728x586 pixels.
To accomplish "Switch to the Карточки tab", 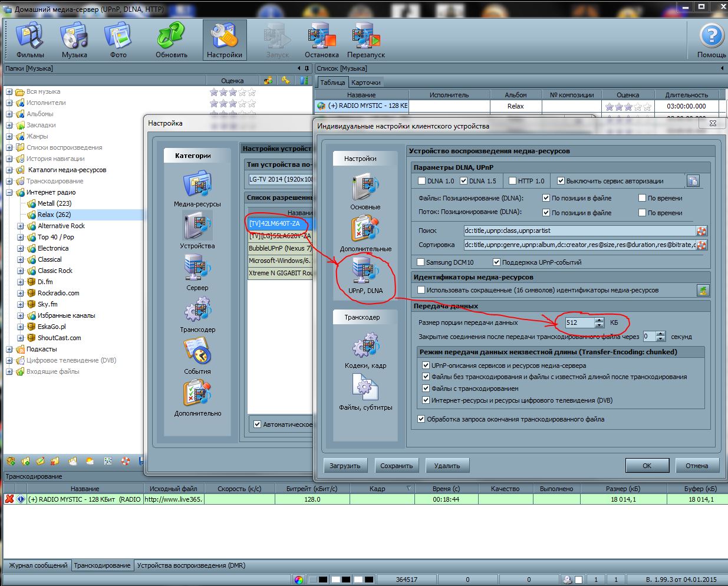I will coord(365,83).
